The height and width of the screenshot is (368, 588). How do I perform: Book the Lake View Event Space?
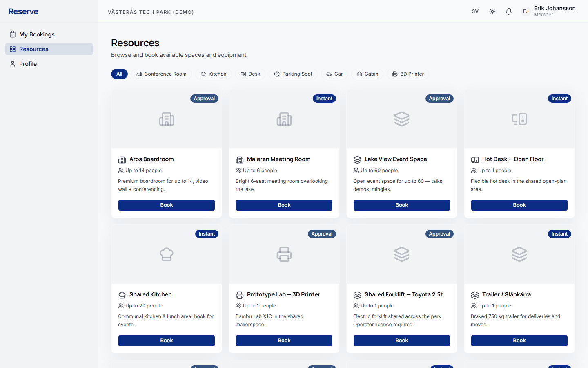pos(402,205)
